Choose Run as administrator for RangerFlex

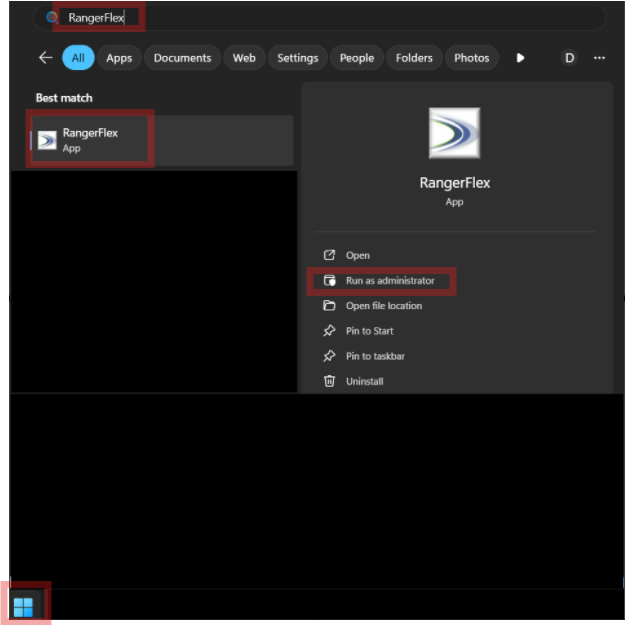[x=389, y=281]
